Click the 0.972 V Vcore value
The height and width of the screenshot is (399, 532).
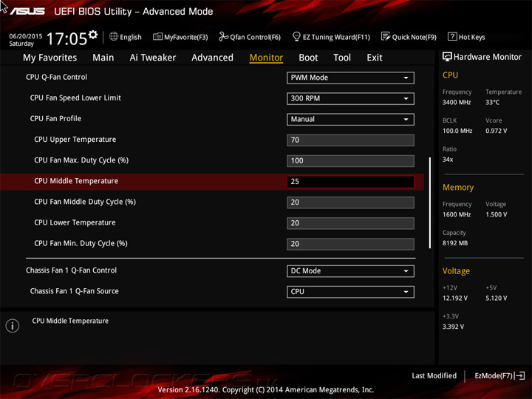[496, 131]
